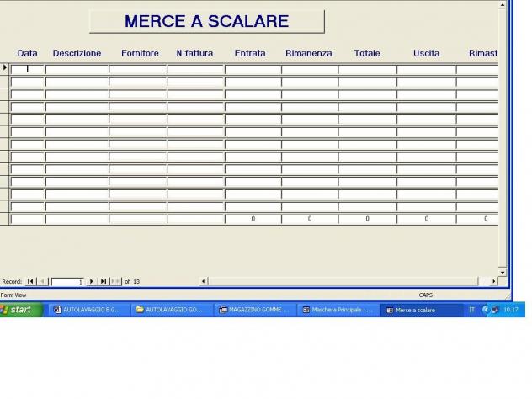Click the Fornitore column header label
The image size is (532, 399).
point(140,53)
